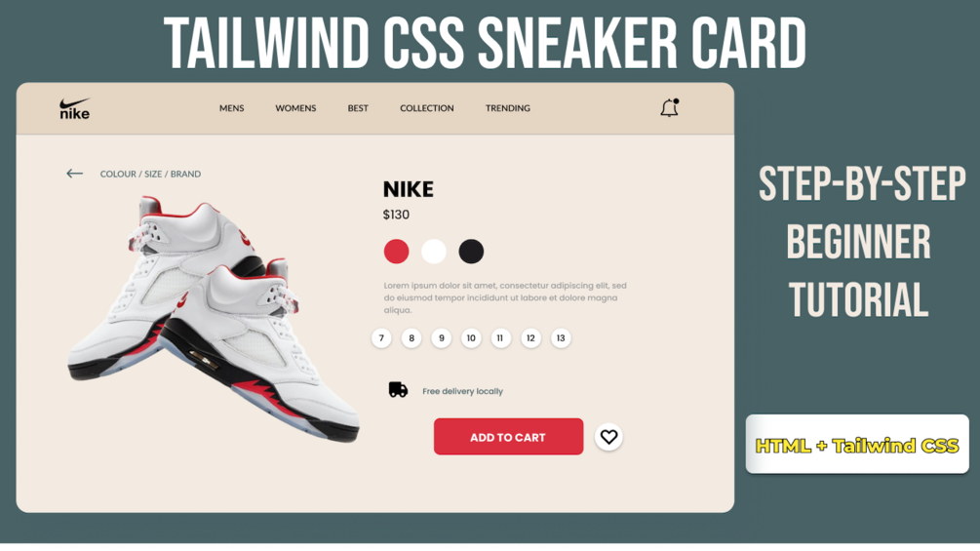The image size is (980, 551).
Task: Open notifications via the bell icon
Action: click(669, 108)
